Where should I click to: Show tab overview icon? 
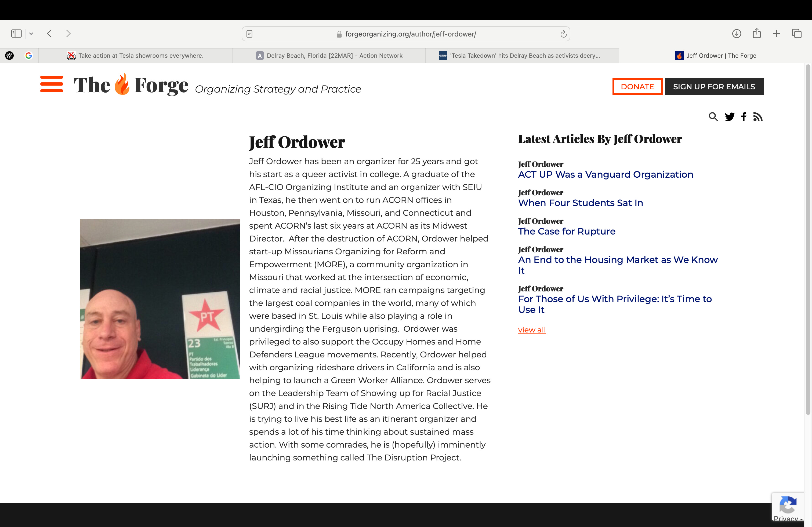click(x=797, y=33)
